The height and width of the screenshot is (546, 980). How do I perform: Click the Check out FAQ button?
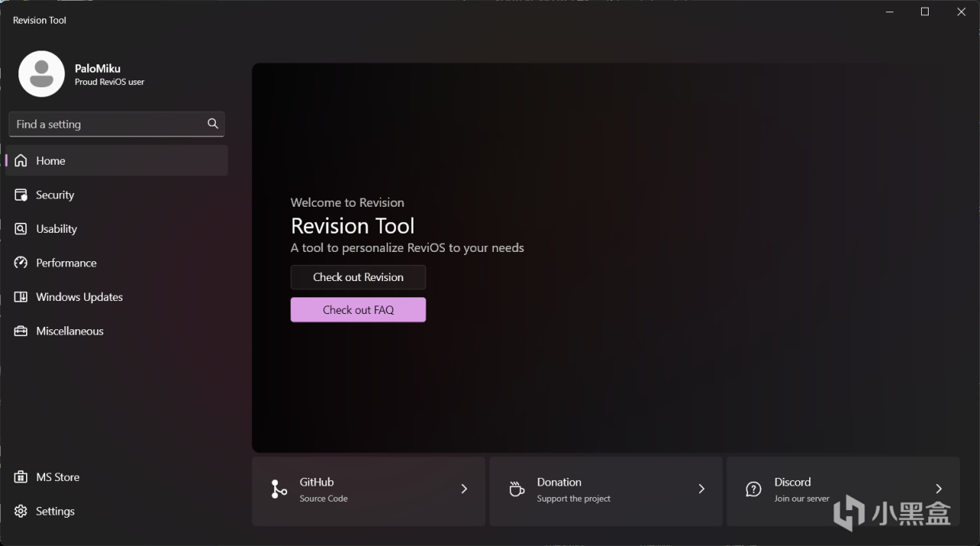(x=358, y=310)
